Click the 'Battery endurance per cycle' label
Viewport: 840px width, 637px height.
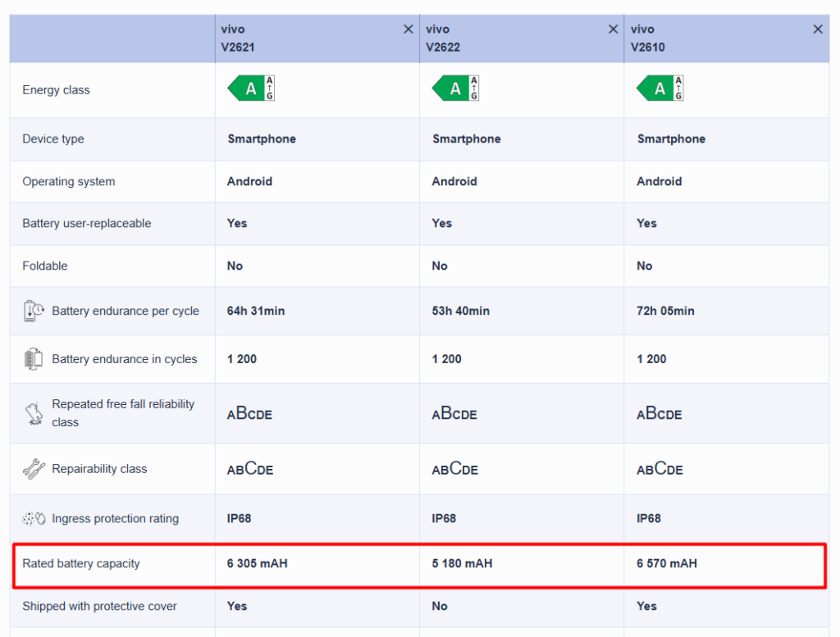pyautogui.click(x=126, y=311)
